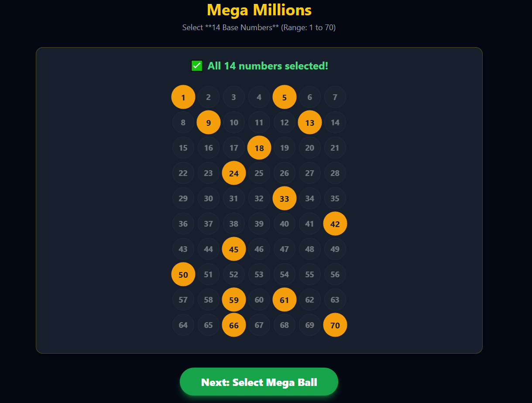
Task: Deselect the number 42 ball
Action: click(x=335, y=224)
